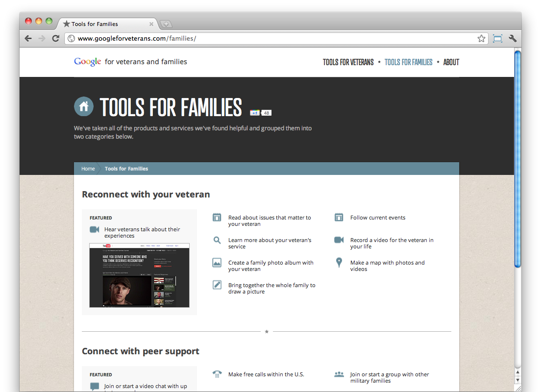Open Make a map with photos and videos

point(388,266)
